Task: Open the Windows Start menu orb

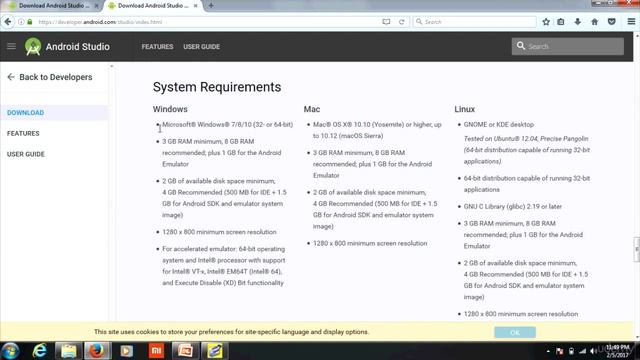Action: point(10,351)
